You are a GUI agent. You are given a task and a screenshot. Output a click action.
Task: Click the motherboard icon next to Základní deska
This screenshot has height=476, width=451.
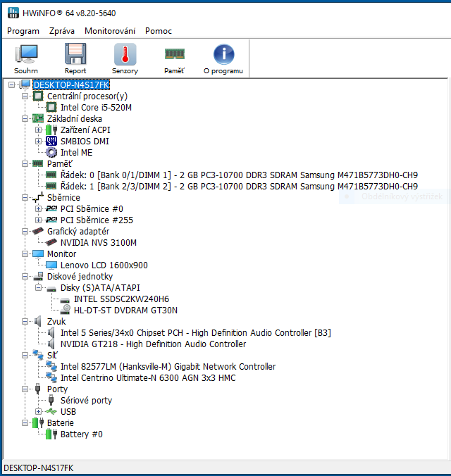37,118
